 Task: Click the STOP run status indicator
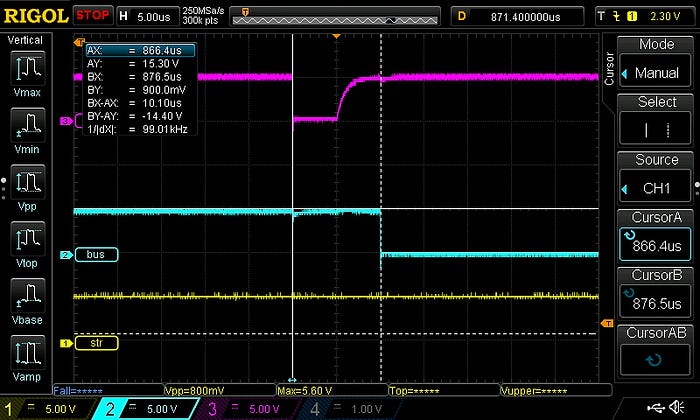point(92,16)
